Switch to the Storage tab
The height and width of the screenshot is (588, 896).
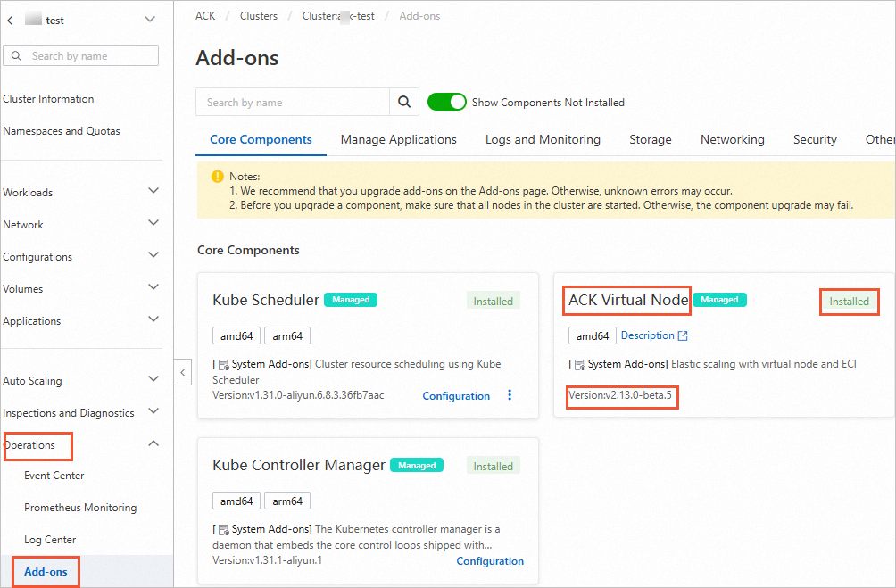click(651, 139)
